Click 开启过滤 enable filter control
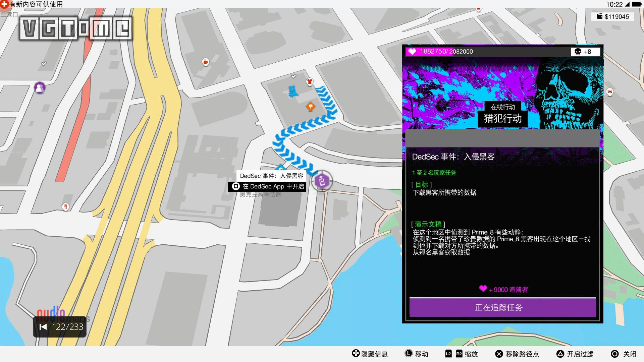Image resolution: width=644 pixels, height=362 pixels. tap(575, 354)
